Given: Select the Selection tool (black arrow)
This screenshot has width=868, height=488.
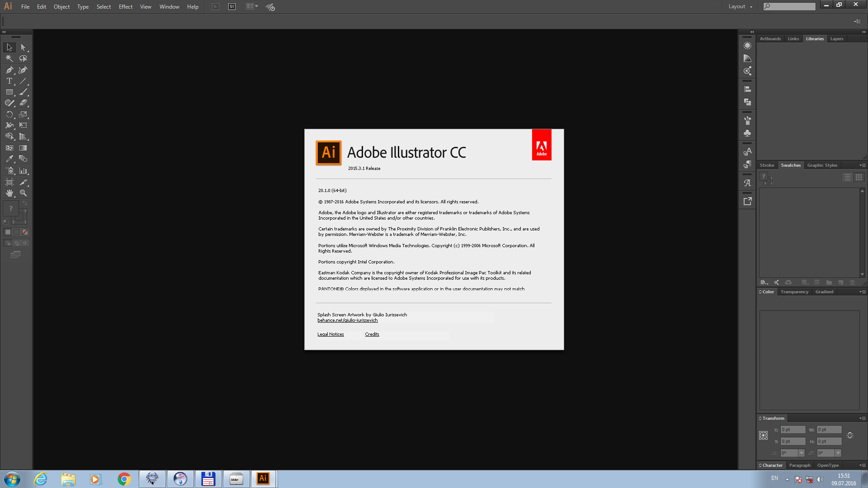Looking at the screenshot, I should point(9,47).
